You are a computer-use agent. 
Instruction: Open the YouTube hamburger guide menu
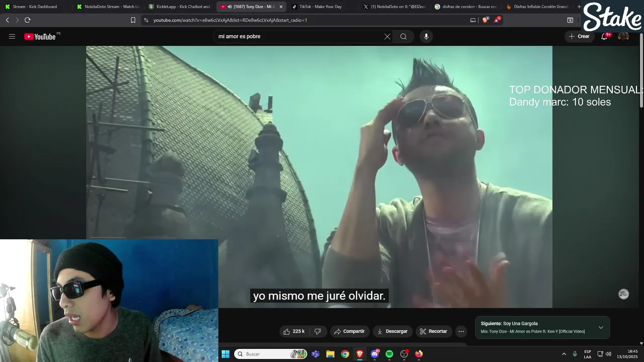point(12,36)
